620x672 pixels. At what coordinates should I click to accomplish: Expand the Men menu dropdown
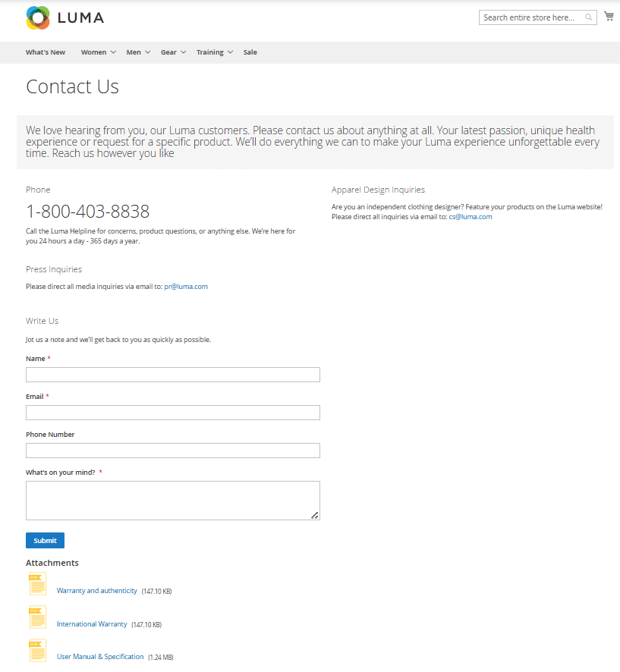(x=137, y=52)
